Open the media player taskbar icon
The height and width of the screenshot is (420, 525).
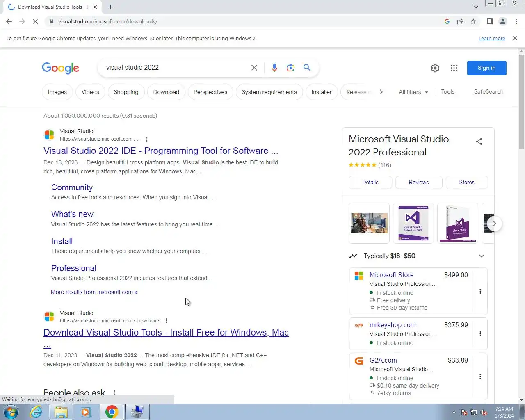tap(86, 412)
